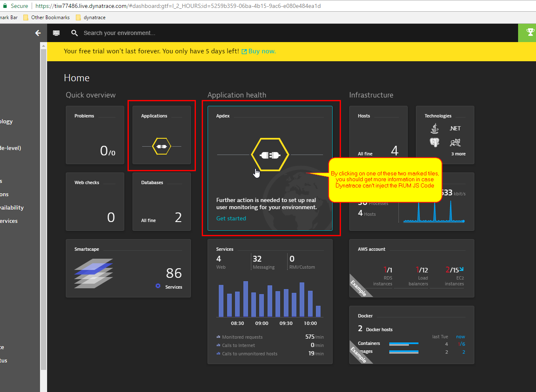Click the Services gear icon in the Smartscape tile
The width and height of the screenshot is (536, 392).
click(x=158, y=286)
